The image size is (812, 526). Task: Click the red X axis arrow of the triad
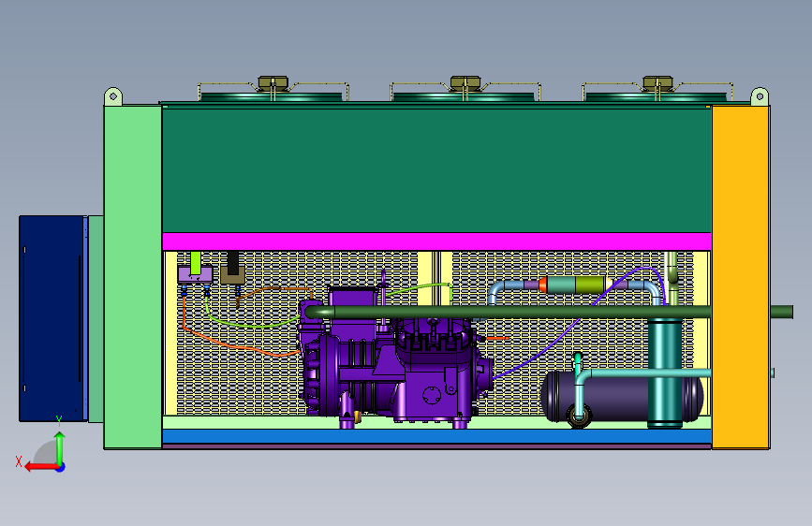click(40, 467)
